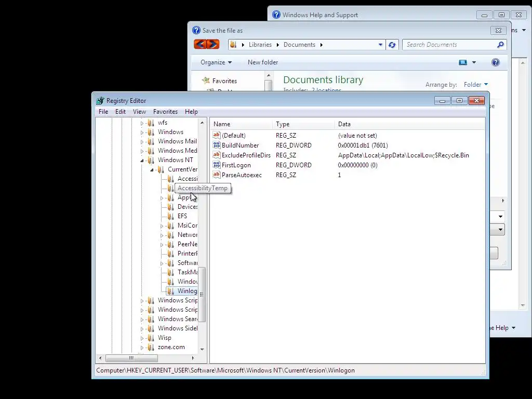The width and height of the screenshot is (532, 399).
Task: Click the Name column header
Action: point(241,124)
